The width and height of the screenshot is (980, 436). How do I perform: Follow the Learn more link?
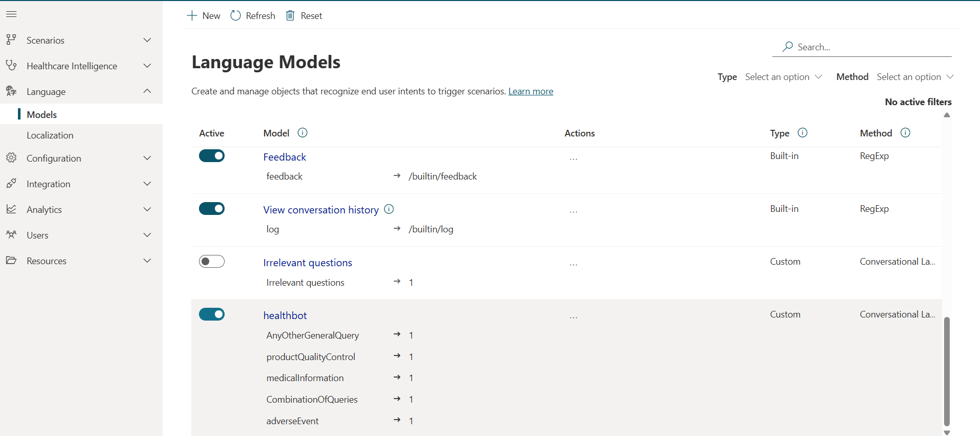click(530, 91)
